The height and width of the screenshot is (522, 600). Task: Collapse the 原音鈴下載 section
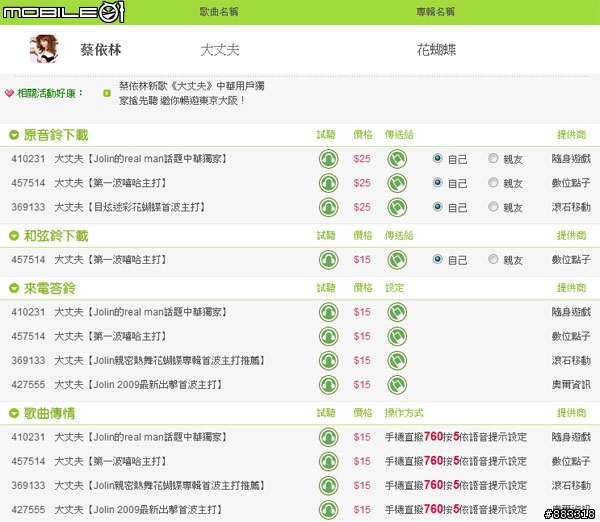[14, 135]
